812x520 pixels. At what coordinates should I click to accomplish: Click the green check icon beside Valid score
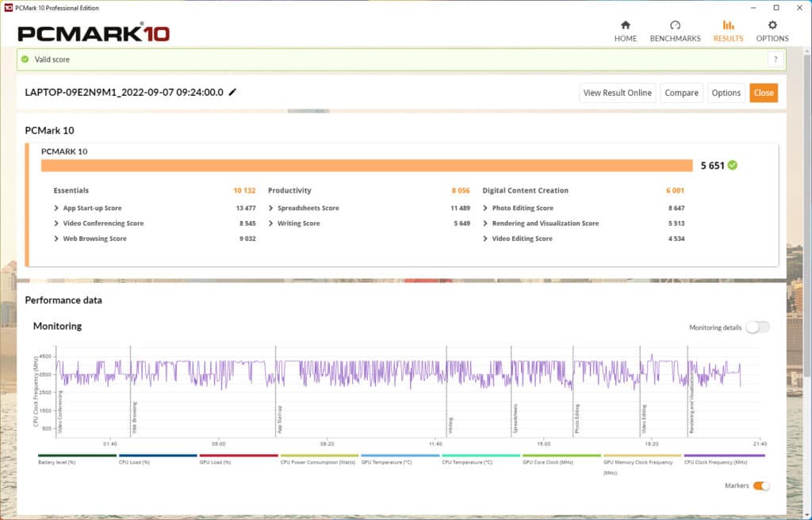coord(25,59)
